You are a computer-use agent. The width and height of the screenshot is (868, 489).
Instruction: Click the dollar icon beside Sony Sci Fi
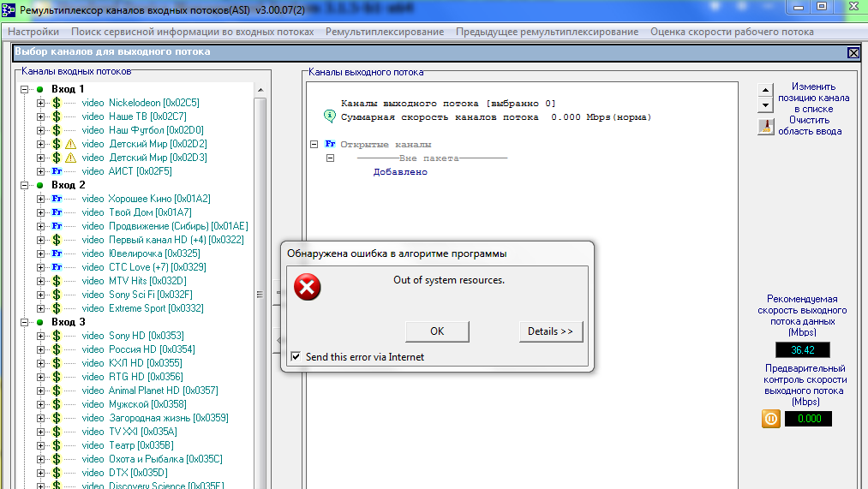(57, 295)
